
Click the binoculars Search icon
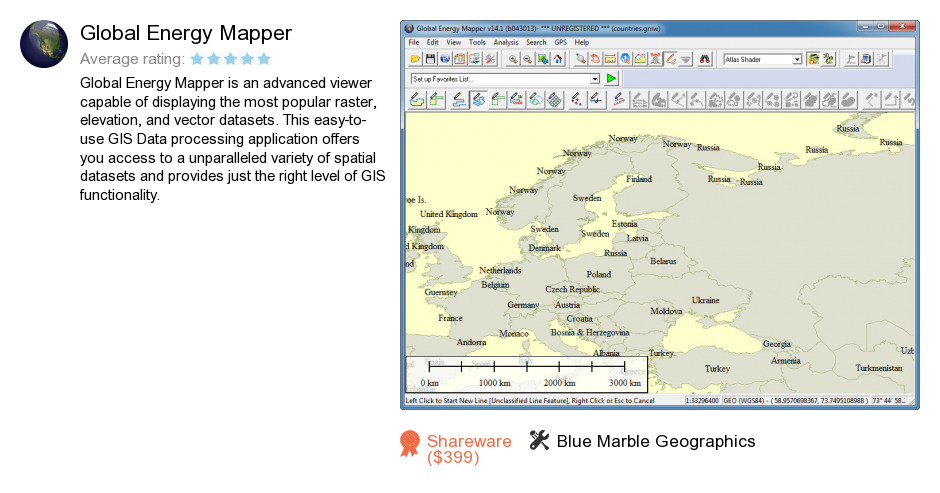click(x=705, y=59)
